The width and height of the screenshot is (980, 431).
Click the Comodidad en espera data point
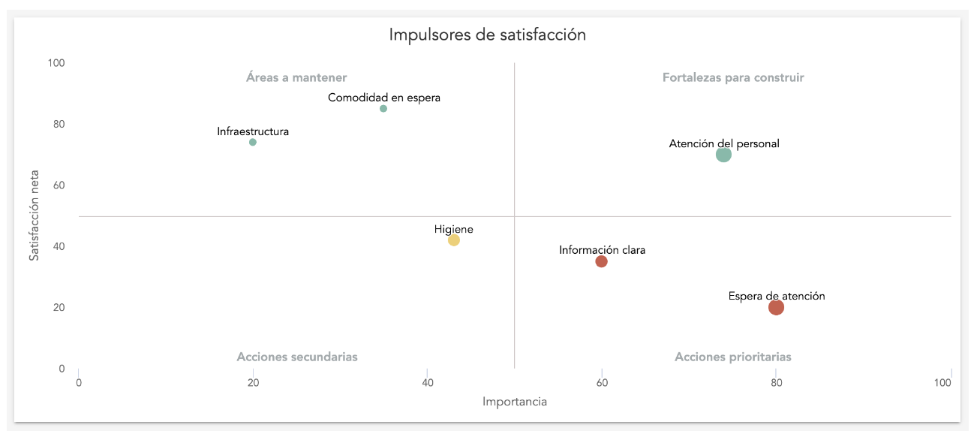point(383,109)
